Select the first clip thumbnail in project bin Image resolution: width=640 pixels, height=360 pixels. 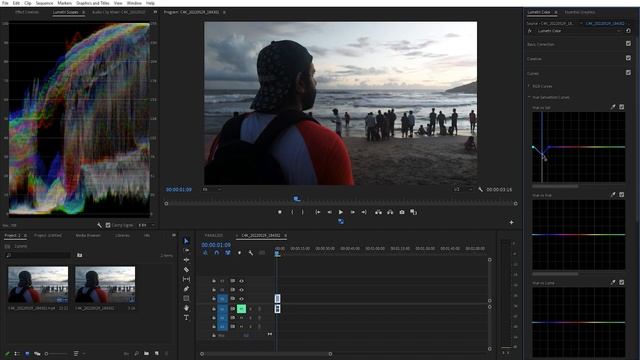38,285
